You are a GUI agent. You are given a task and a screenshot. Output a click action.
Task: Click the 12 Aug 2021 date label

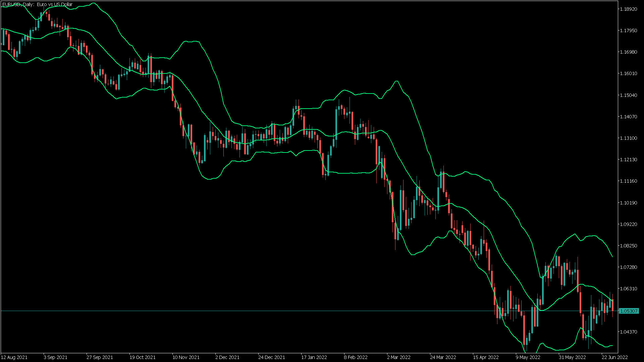[14, 357]
